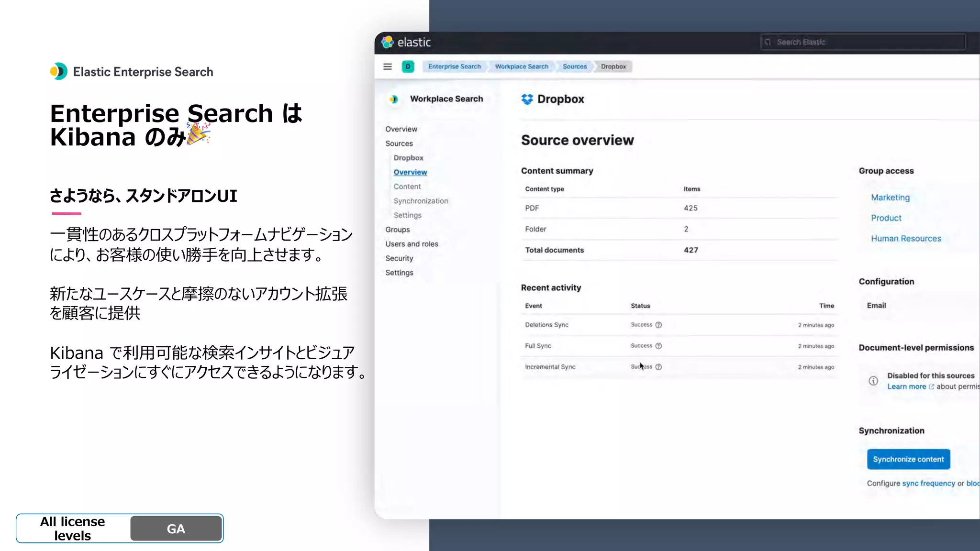This screenshot has height=551, width=980.
Task: Open Sources in the sidebar
Action: (399, 143)
